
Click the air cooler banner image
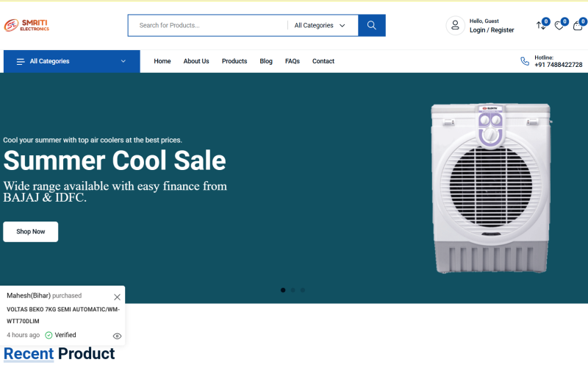[491, 188]
